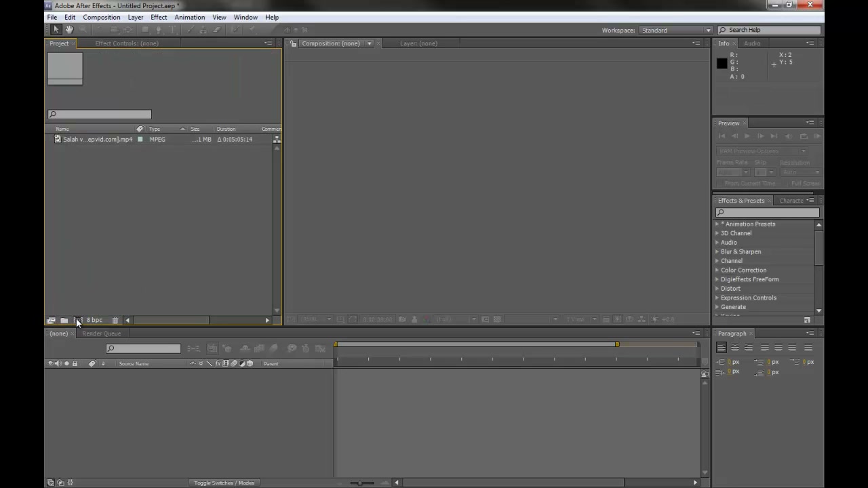This screenshot has height=488, width=868.
Task: Click Effects & Presets search field
Action: click(x=768, y=213)
